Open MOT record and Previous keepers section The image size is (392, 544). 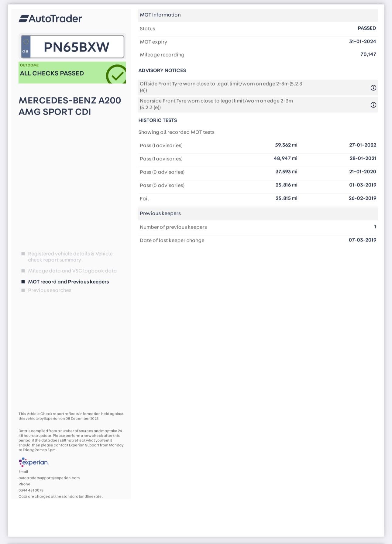pyautogui.click(x=68, y=282)
